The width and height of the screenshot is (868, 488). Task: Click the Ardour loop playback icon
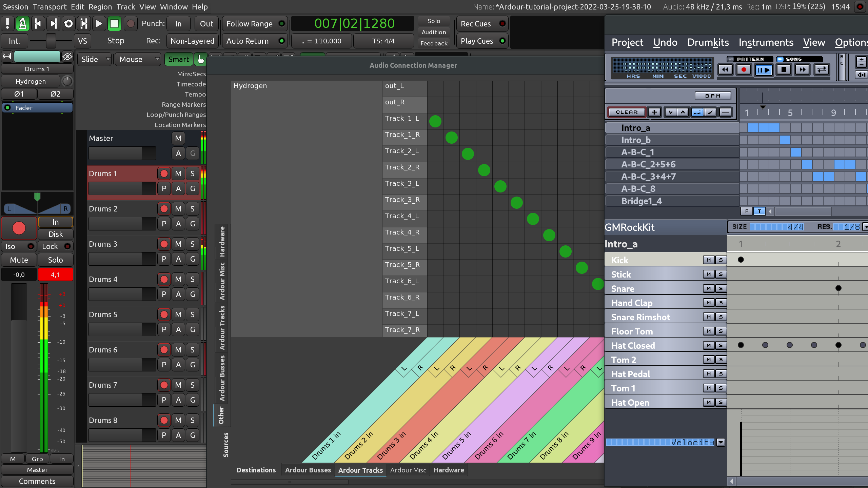pyautogui.click(x=68, y=24)
